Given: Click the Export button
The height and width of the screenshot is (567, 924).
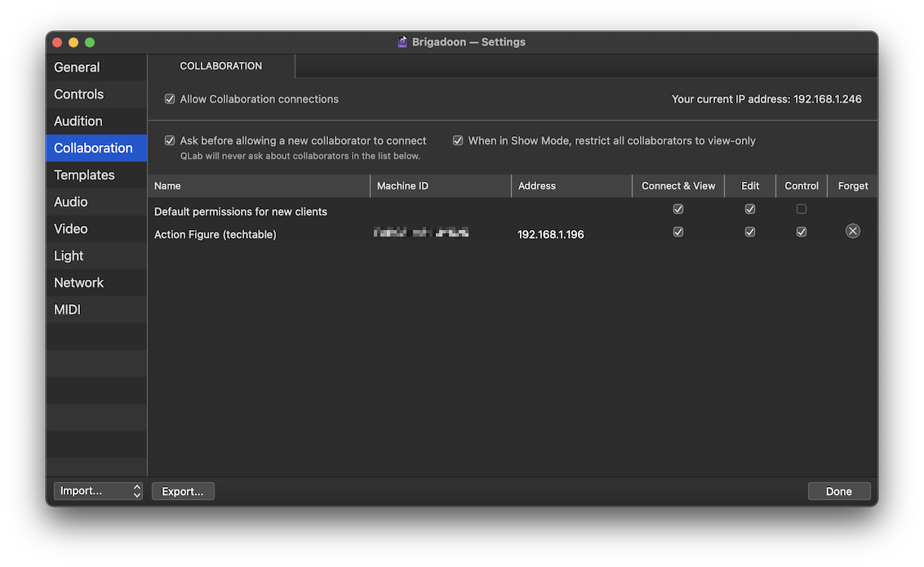Looking at the screenshot, I should (x=183, y=491).
